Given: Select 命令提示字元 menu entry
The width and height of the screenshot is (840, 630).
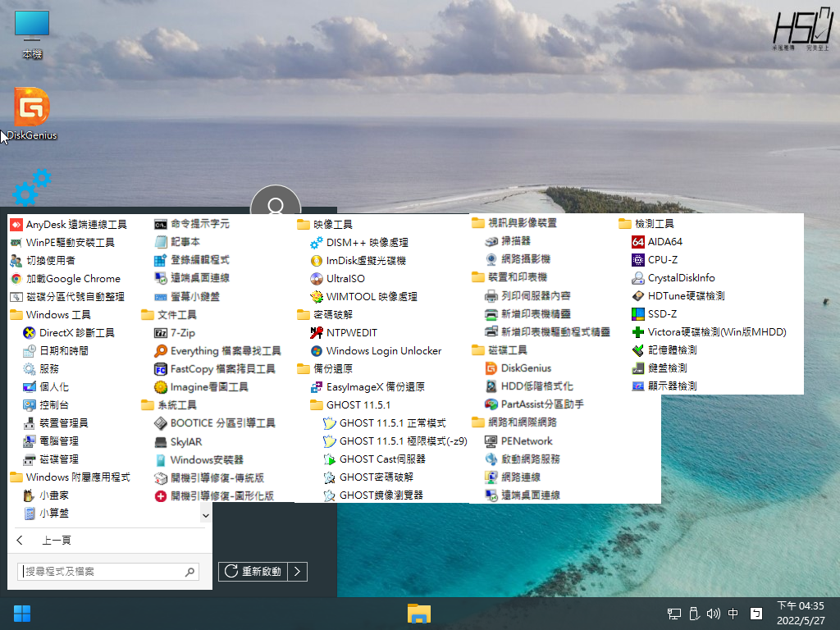Looking at the screenshot, I should point(192,224).
